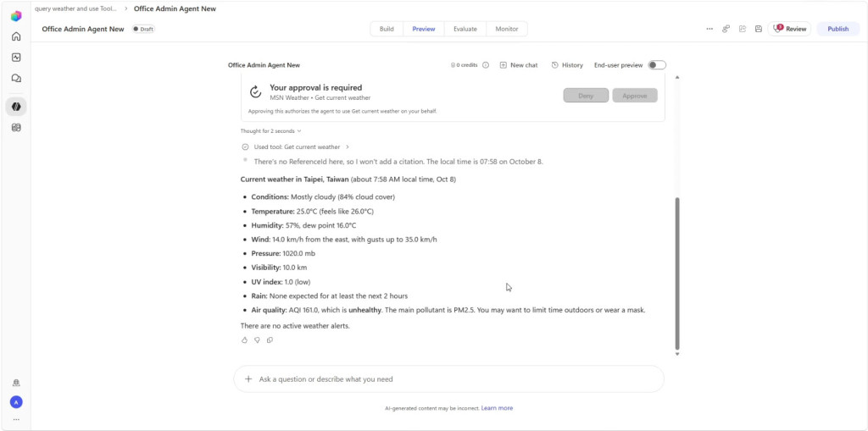Screen dimensions: 868x431
Task: Copy the weather response with copy icon
Action: (x=270, y=340)
